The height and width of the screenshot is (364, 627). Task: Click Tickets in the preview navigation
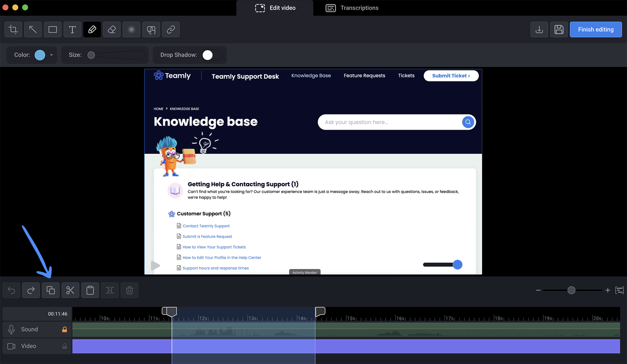coord(406,76)
